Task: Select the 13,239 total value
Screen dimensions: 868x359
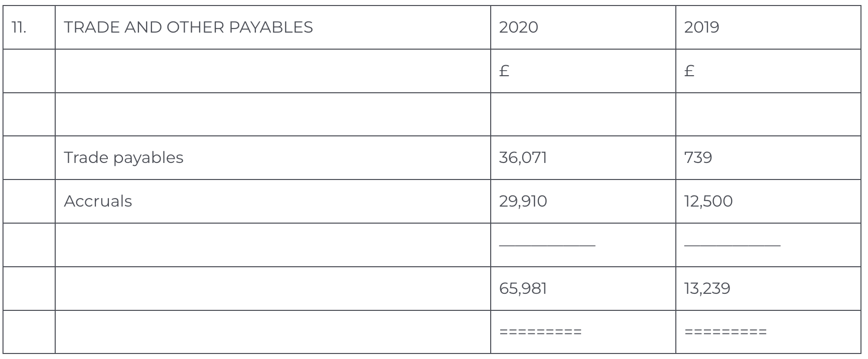Action: coord(707,288)
